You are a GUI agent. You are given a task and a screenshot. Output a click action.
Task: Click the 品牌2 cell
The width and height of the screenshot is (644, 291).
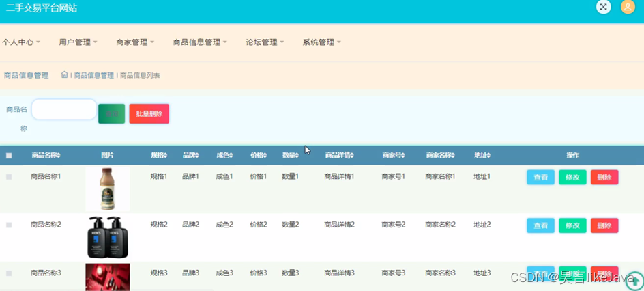click(x=191, y=225)
